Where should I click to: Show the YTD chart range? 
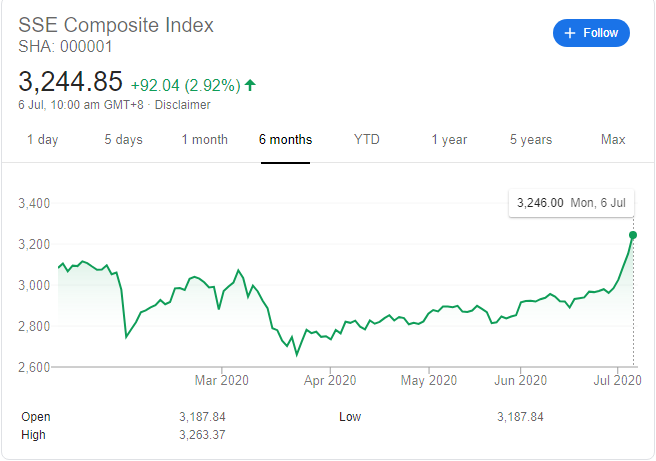(367, 140)
